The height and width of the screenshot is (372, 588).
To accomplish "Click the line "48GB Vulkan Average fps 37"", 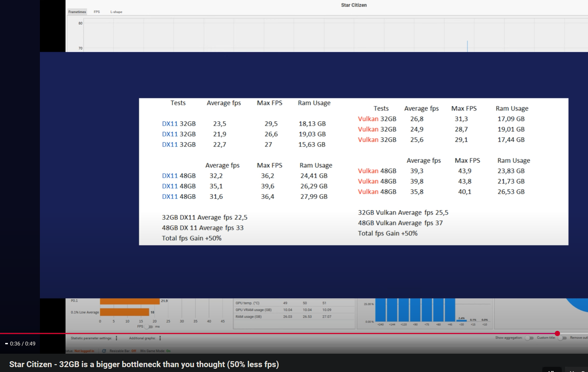I will pos(400,223).
